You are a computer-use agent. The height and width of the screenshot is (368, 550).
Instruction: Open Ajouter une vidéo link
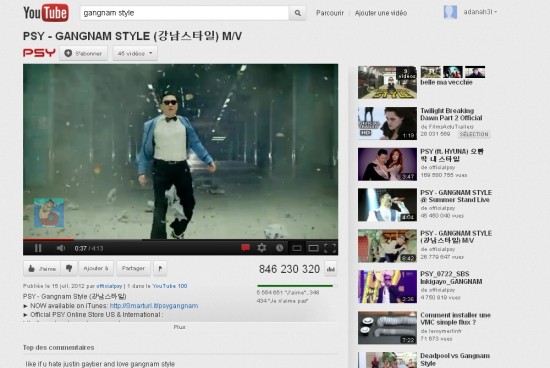tap(381, 13)
